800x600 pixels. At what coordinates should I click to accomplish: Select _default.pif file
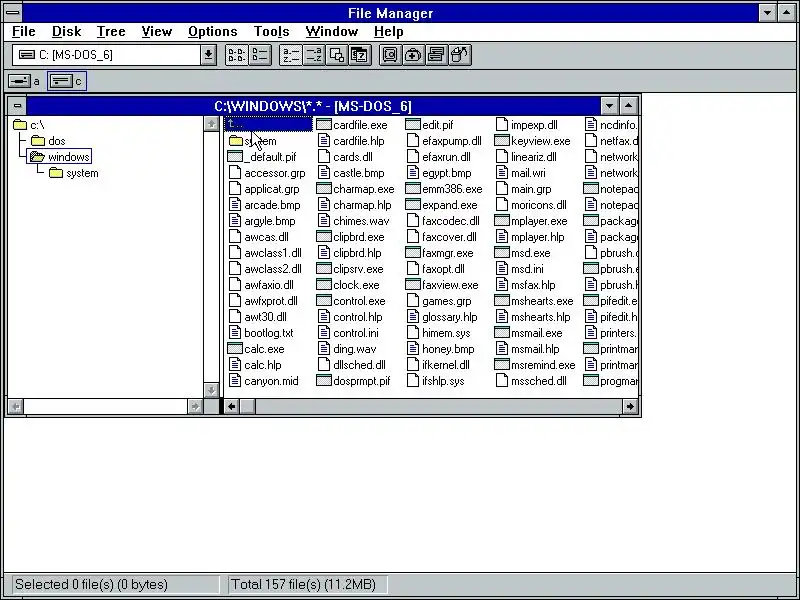[262, 157]
